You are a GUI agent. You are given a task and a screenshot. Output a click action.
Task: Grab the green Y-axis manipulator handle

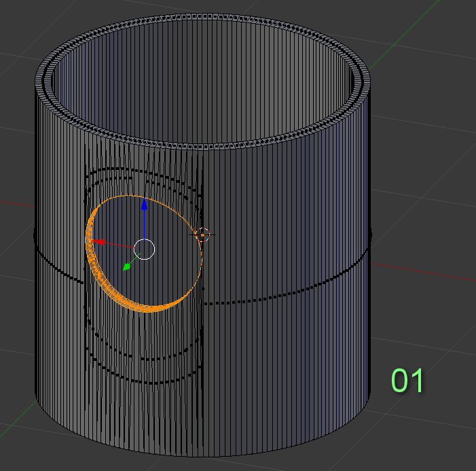point(126,267)
